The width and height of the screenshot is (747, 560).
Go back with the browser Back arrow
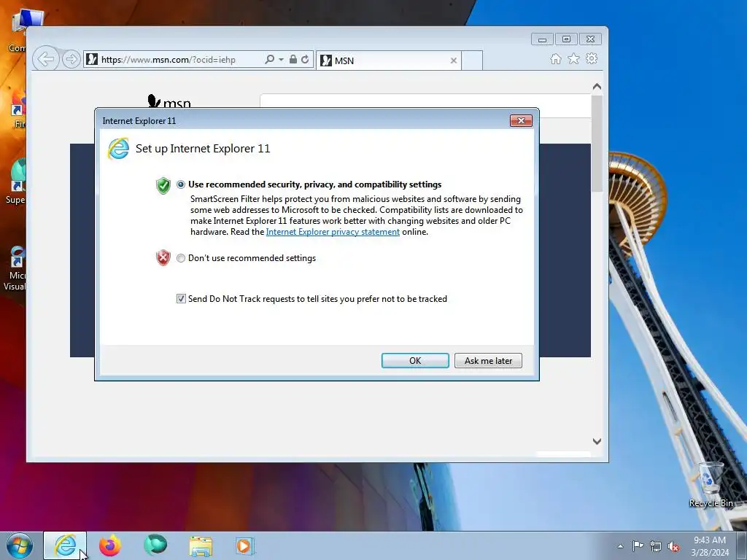click(x=46, y=59)
